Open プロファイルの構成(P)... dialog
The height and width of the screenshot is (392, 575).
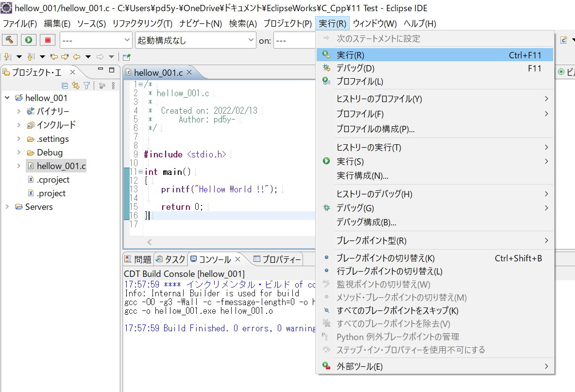coord(435,129)
